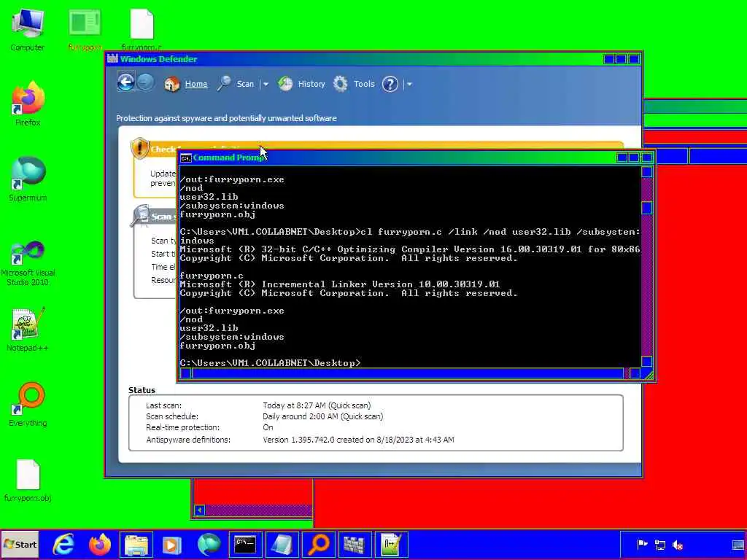Launch Firefox from the taskbar
This screenshot has width=747, height=560.
(99, 544)
